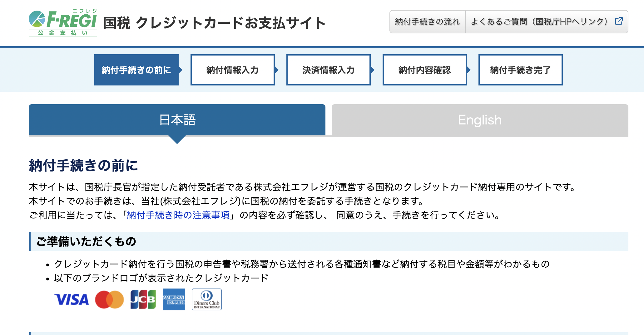Click the Diners Club International logo

[207, 299]
